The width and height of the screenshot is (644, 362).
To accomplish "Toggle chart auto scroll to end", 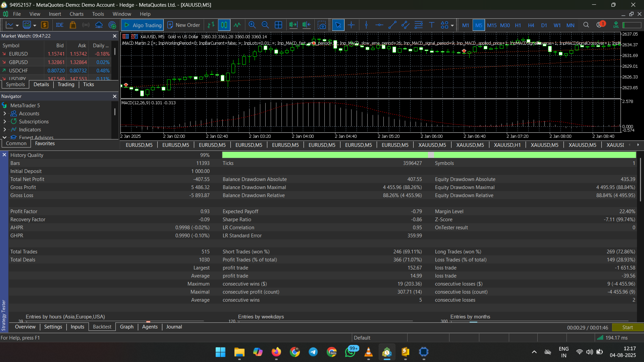I will pyautogui.click(x=293, y=25).
